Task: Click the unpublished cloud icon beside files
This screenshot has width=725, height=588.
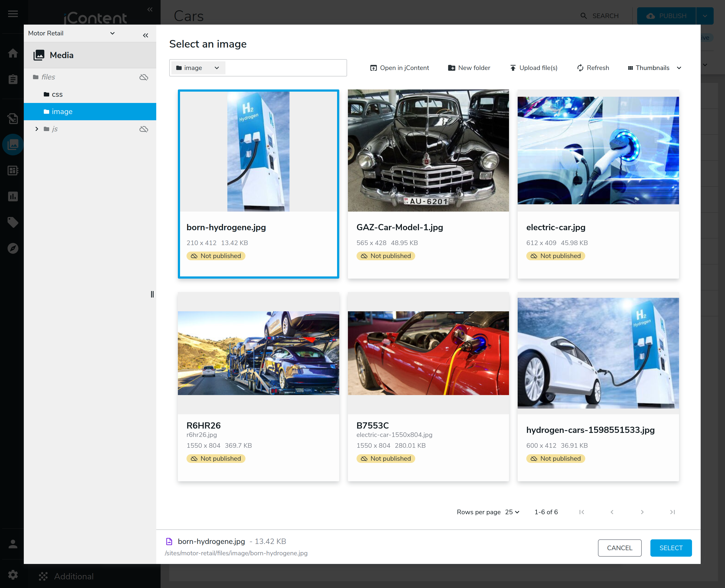Action: (x=144, y=77)
